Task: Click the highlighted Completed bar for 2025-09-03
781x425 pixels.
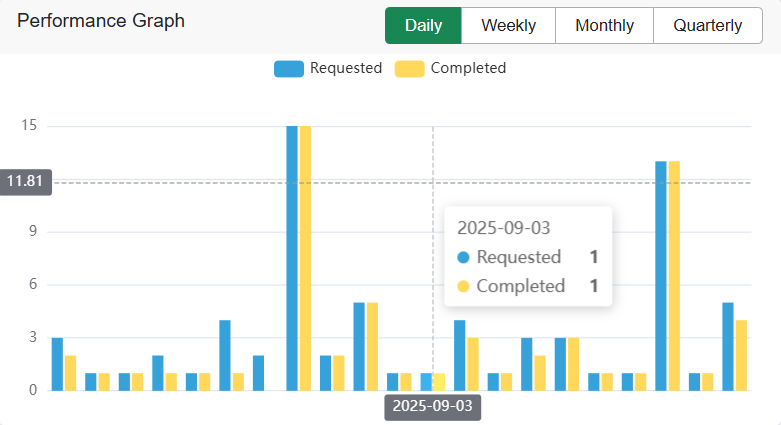Action: 439,382
